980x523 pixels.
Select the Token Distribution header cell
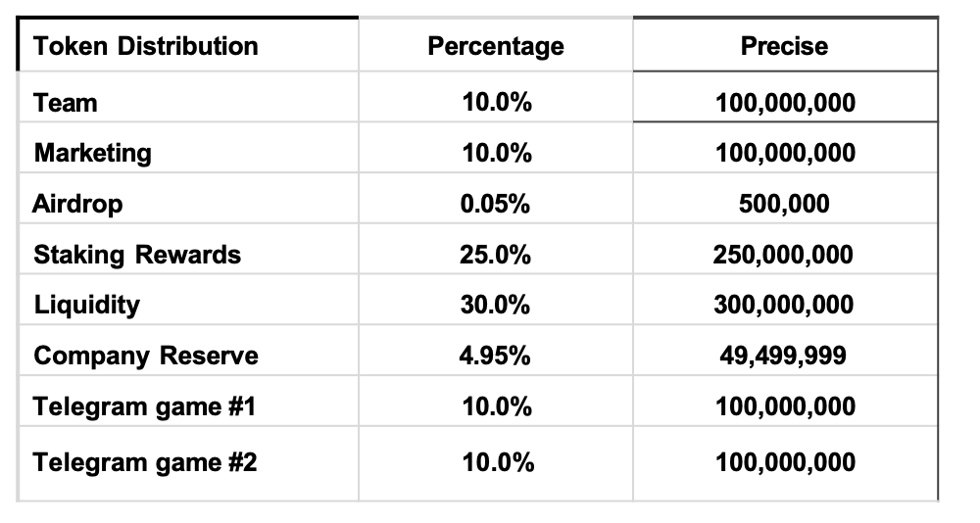[x=188, y=45]
